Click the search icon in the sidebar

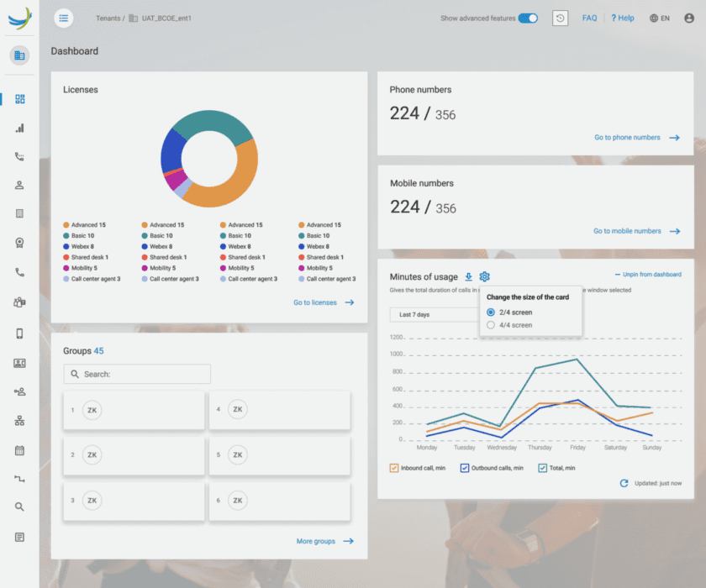[x=18, y=506]
